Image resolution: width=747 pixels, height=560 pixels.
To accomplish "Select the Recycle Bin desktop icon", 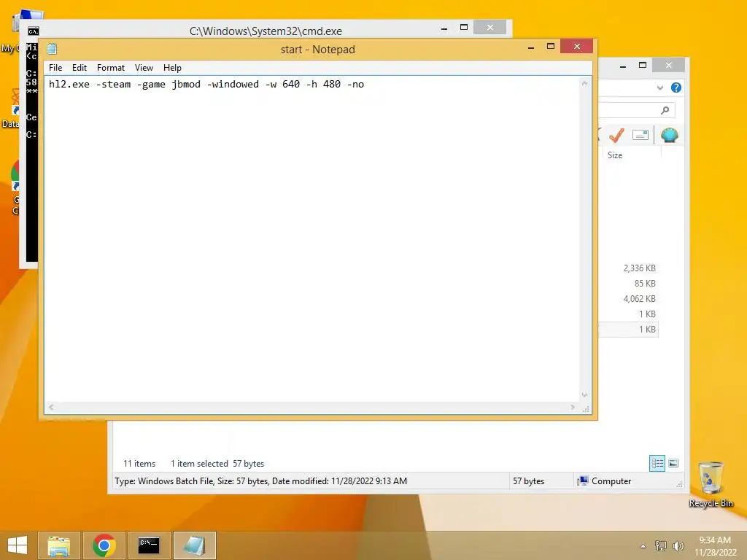I will coord(711,484).
